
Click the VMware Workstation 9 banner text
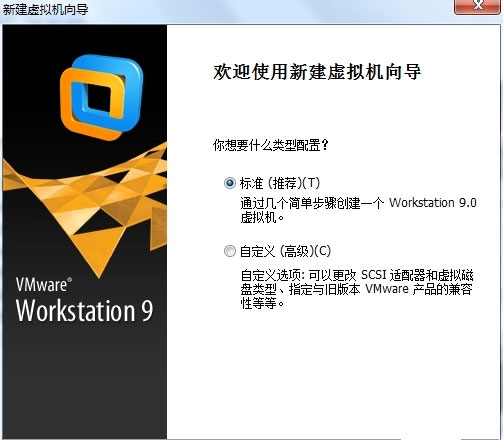click(x=84, y=300)
